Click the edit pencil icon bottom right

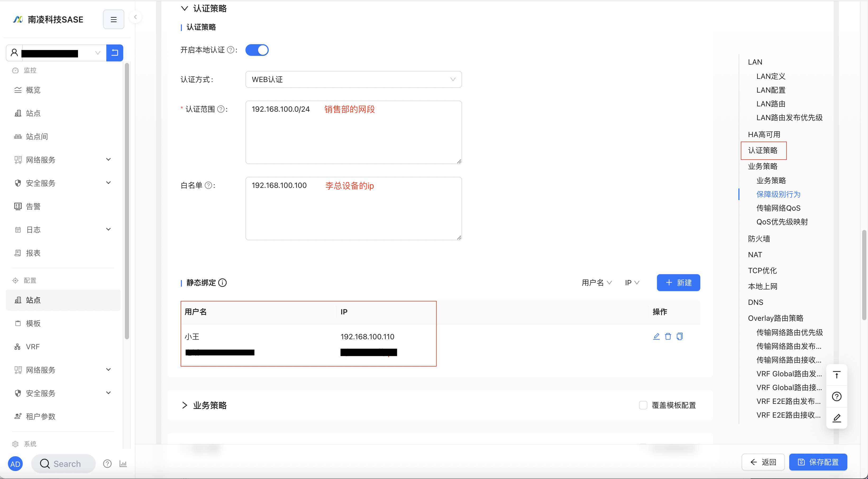(x=837, y=418)
